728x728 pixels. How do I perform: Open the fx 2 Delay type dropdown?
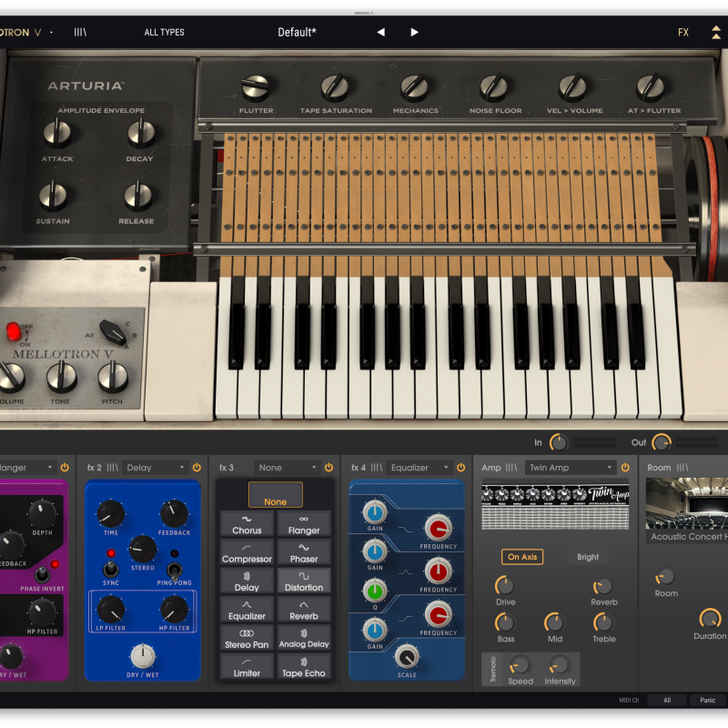tap(156, 468)
